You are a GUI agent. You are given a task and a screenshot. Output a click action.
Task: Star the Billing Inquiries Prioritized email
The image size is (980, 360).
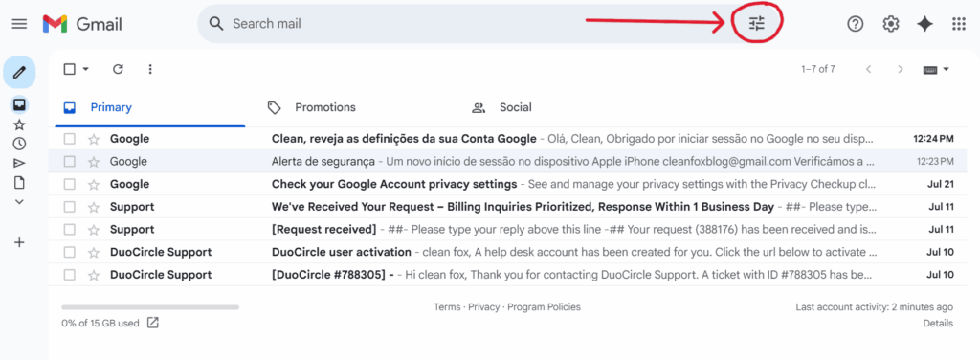pyautogui.click(x=94, y=206)
